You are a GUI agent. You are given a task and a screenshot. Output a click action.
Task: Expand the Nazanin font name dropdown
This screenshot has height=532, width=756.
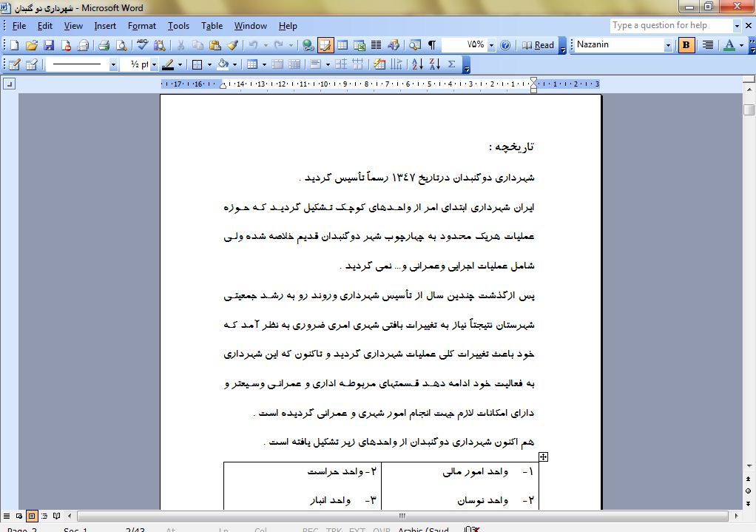[x=668, y=45]
